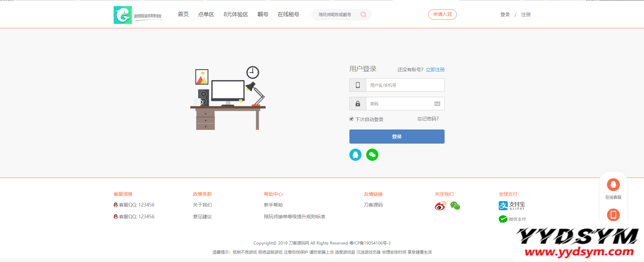Focus the 用户名/手机号 input field
The image size is (644, 262).
(405, 85)
